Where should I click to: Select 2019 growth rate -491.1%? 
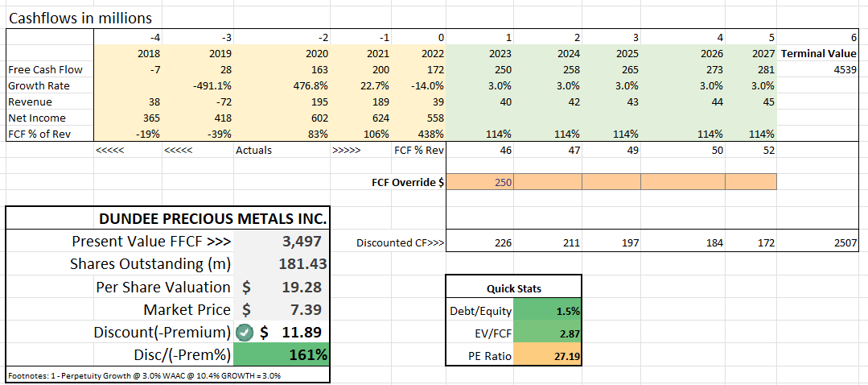[x=198, y=86]
